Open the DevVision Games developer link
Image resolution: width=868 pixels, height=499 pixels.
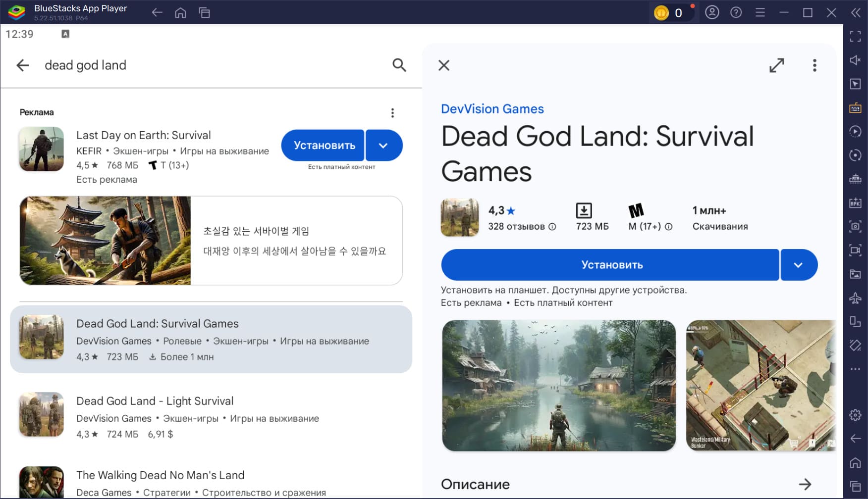pos(492,109)
